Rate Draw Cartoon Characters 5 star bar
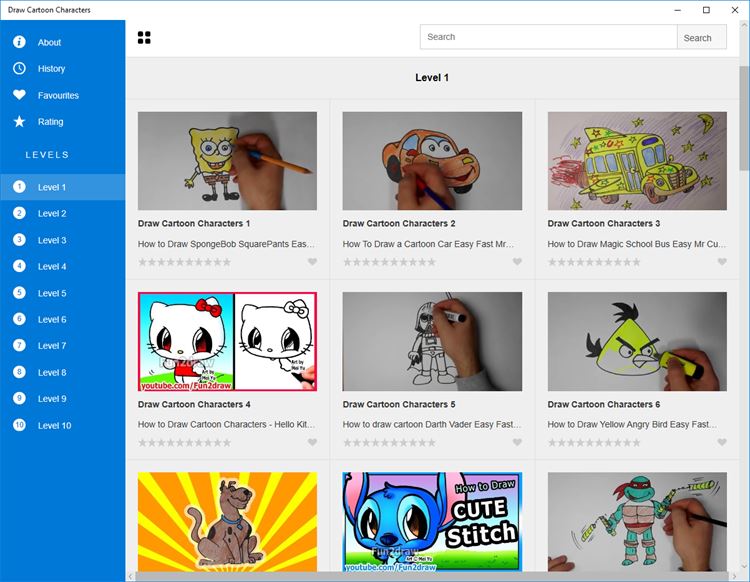The width and height of the screenshot is (750, 582). (389, 443)
